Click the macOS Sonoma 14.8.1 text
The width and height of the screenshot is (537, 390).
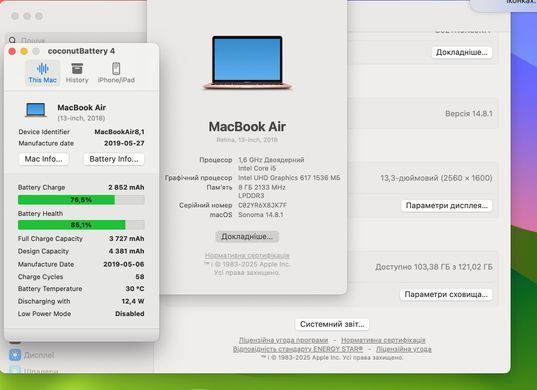pos(261,215)
